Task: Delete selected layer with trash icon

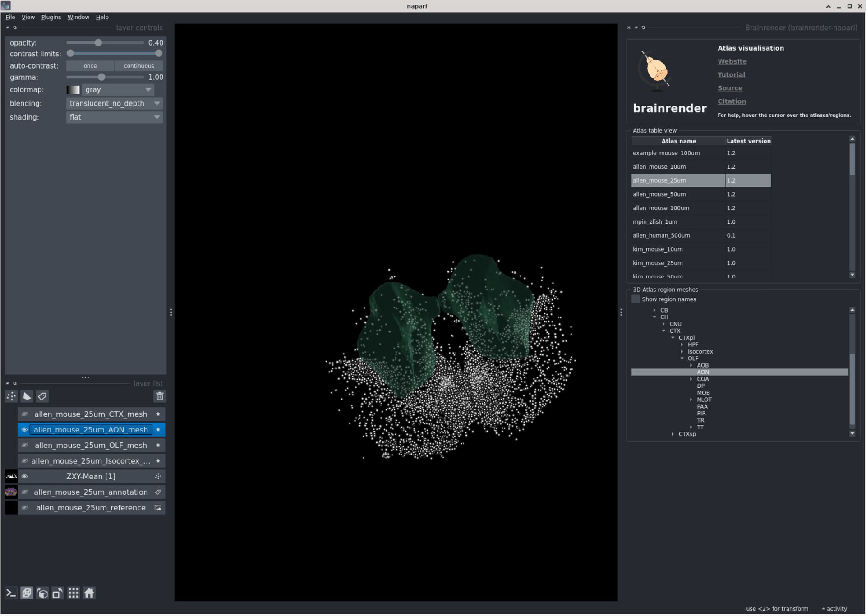Action: (159, 396)
